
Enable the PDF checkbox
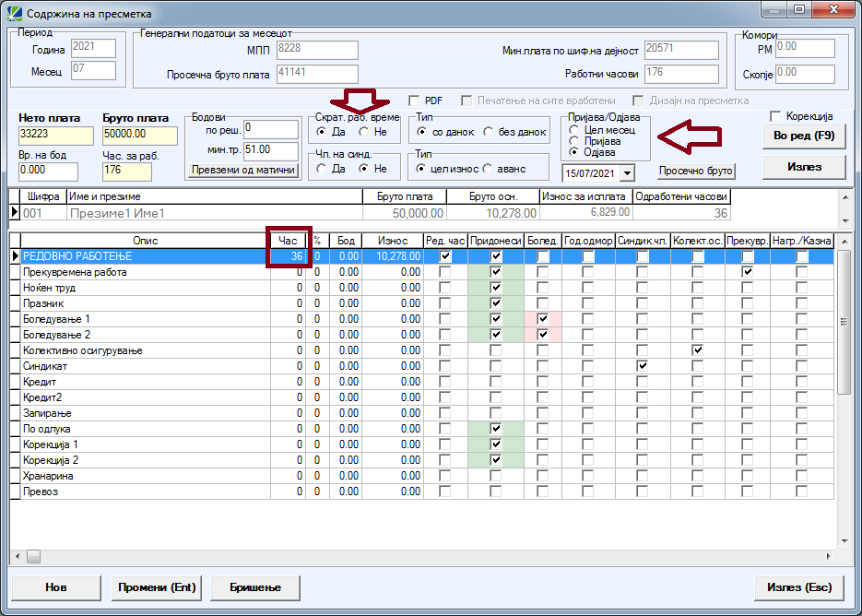(415, 101)
